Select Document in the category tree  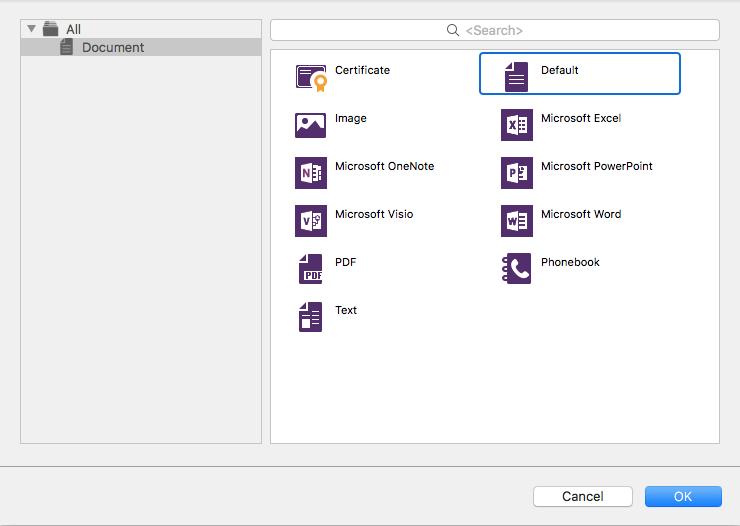[x=112, y=47]
